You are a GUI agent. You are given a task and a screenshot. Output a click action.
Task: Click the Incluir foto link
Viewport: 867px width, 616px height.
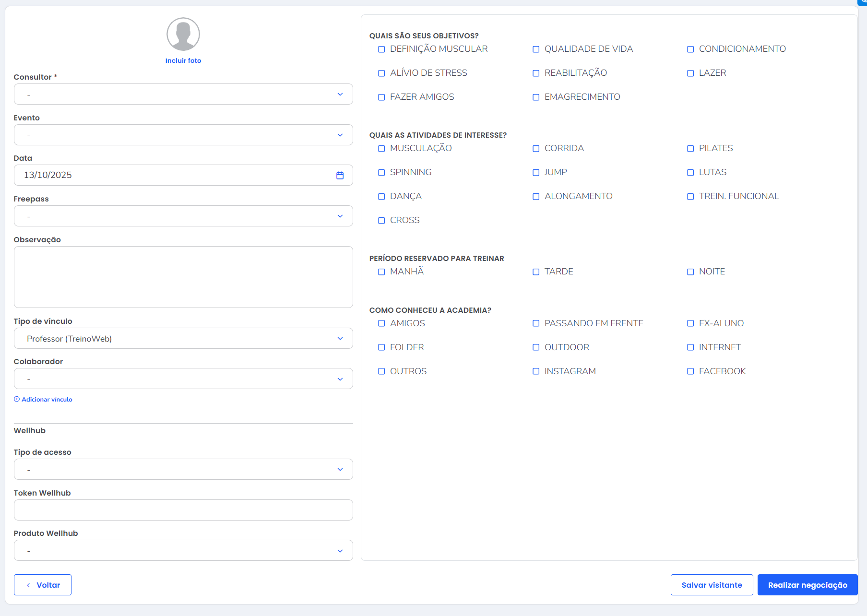tap(183, 61)
